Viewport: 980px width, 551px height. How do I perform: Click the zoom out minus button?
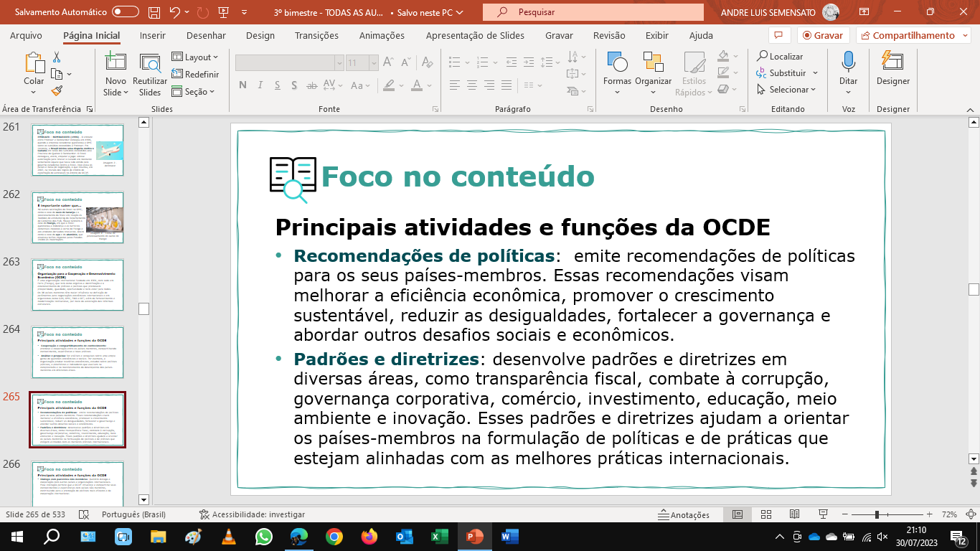click(844, 514)
